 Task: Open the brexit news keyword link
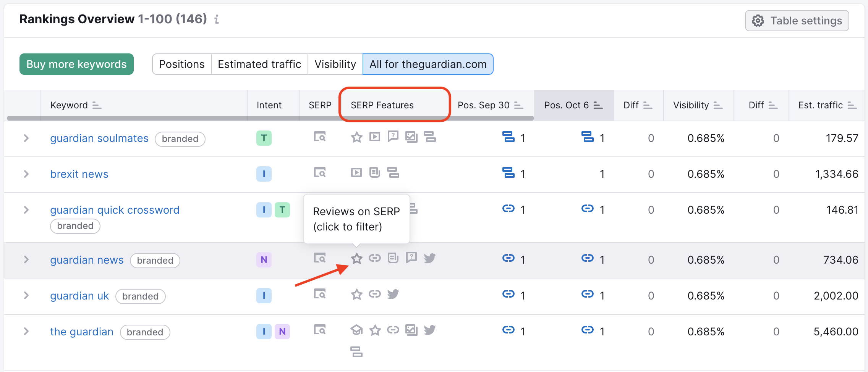click(x=79, y=174)
